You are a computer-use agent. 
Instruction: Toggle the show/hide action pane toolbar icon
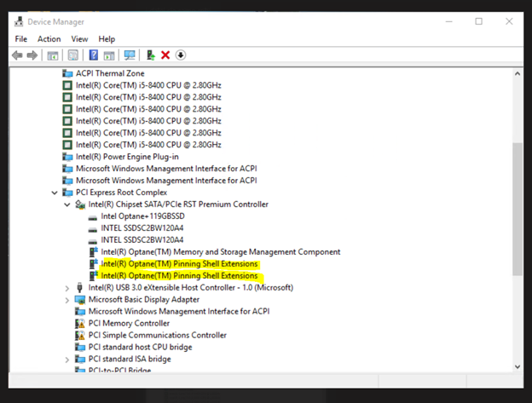(109, 55)
